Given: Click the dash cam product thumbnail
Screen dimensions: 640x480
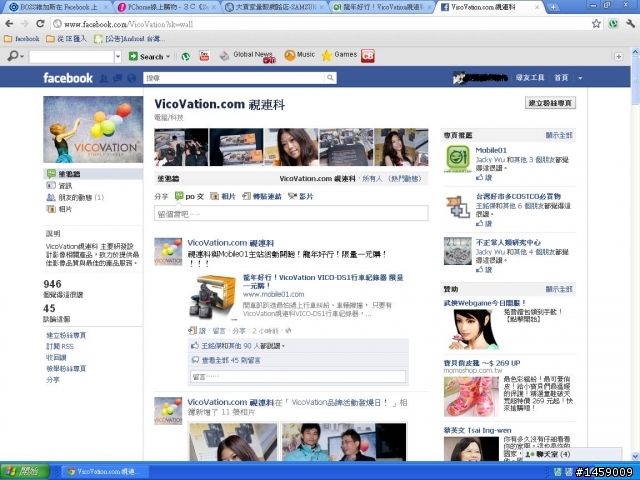Looking at the screenshot, I should click(x=212, y=298).
